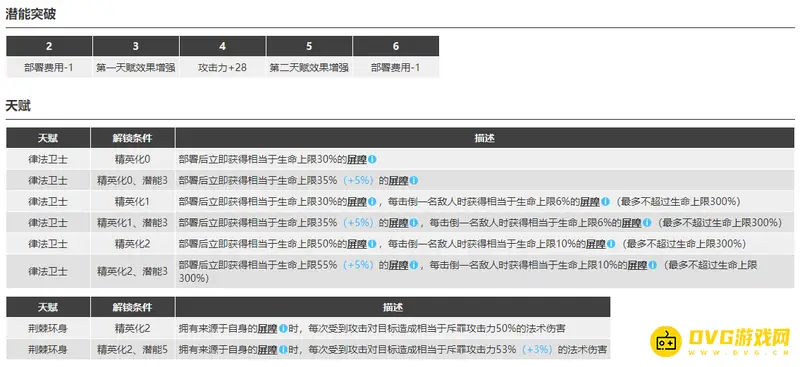Open 屏障 link in 精英化2、潜能5 row
Image resolution: width=800 pixels, height=367 pixels.
[268, 350]
